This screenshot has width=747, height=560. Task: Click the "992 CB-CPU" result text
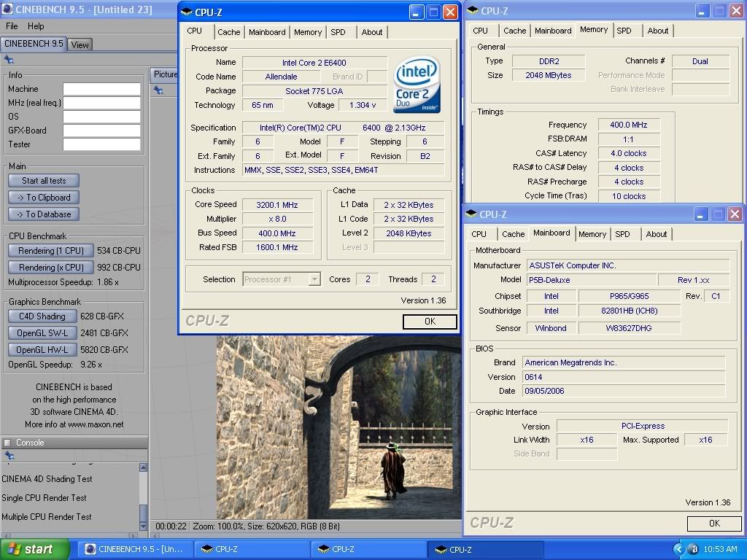pyautogui.click(x=119, y=267)
